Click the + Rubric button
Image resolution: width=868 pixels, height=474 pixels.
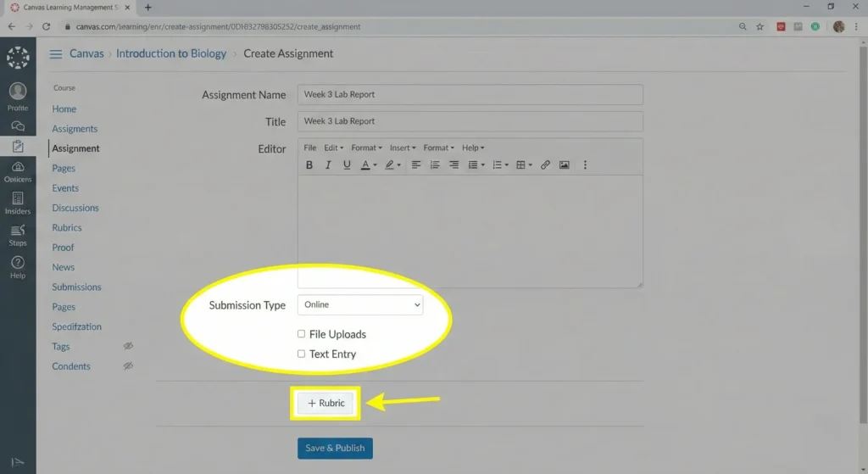325,403
